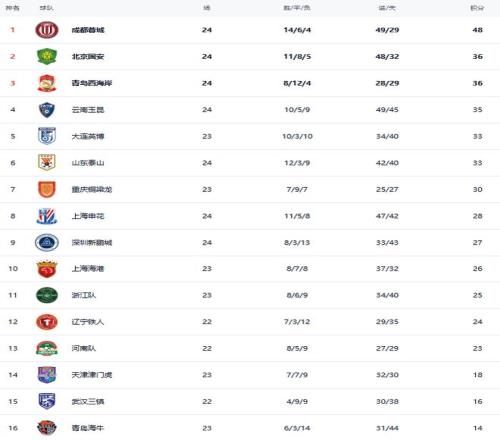The height and width of the screenshot is (440, 500).
Task: Open the team name in row 8
Action: point(88,216)
